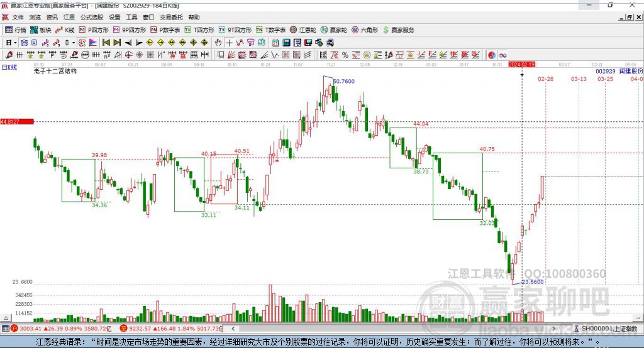The image size is (644, 348).
Task: Open the T数字表 tool
Action: click(270, 30)
